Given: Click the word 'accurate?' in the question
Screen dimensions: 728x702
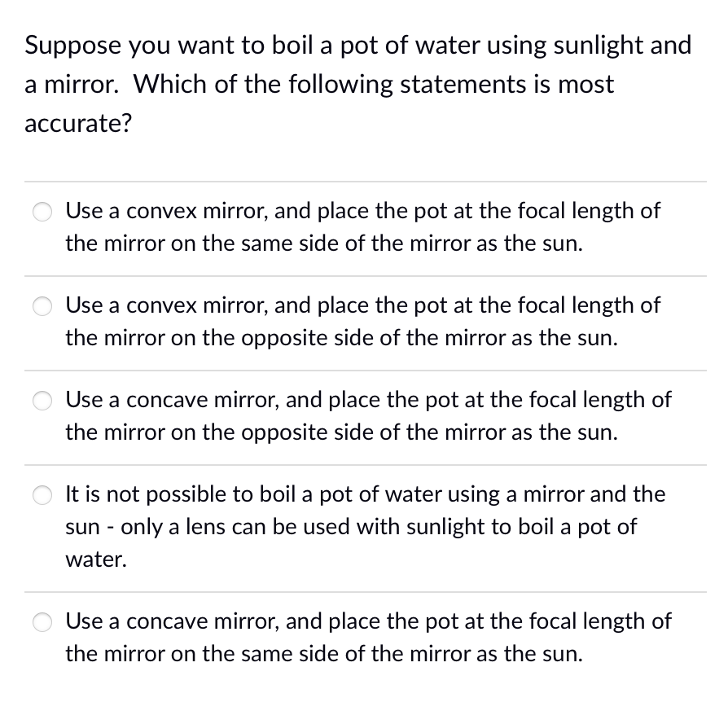Looking at the screenshot, I should pos(78,124).
